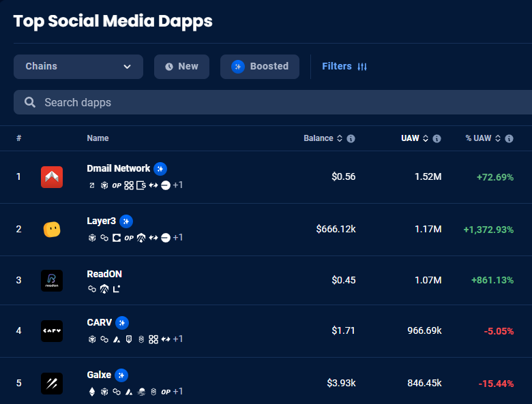532x404 pixels.
Task: Open the Chains dropdown
Action: [x=78, y=67]
